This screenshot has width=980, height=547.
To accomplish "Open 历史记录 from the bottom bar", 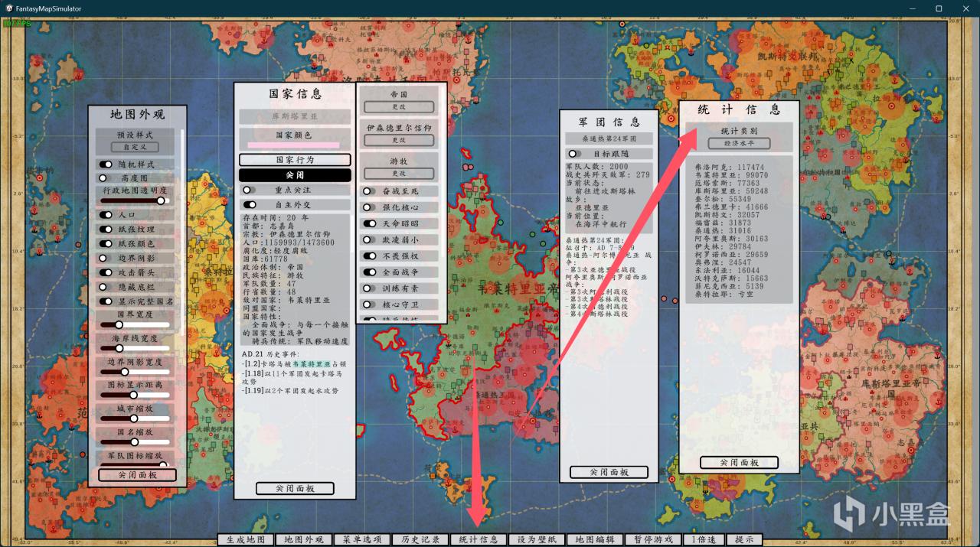I will coord(420,539).
